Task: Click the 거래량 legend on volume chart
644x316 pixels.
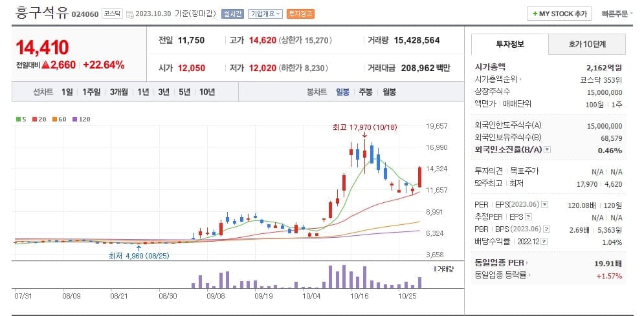Action: tap(443, 269)
